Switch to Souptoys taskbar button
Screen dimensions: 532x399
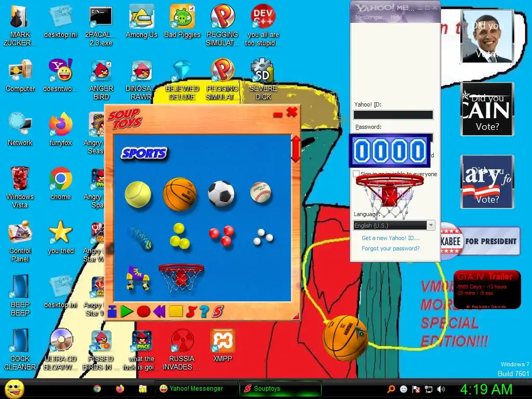(x=280, y=389)
